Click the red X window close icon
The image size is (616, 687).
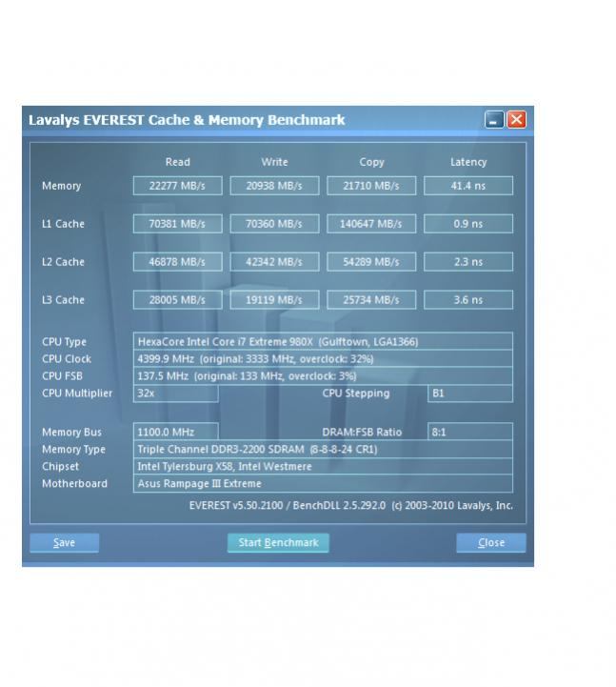[517, 119]
